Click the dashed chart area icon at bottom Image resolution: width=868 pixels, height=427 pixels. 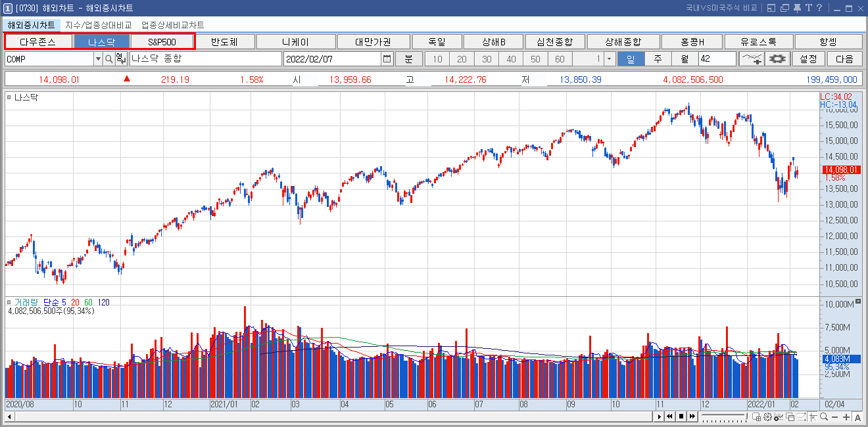tap(801, 417)
